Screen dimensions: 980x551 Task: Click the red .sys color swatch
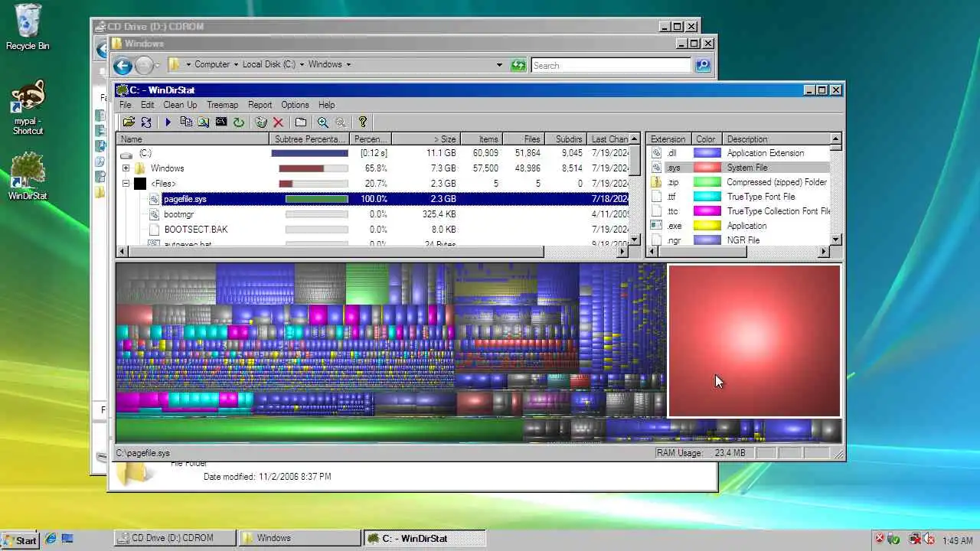(707, 168)
